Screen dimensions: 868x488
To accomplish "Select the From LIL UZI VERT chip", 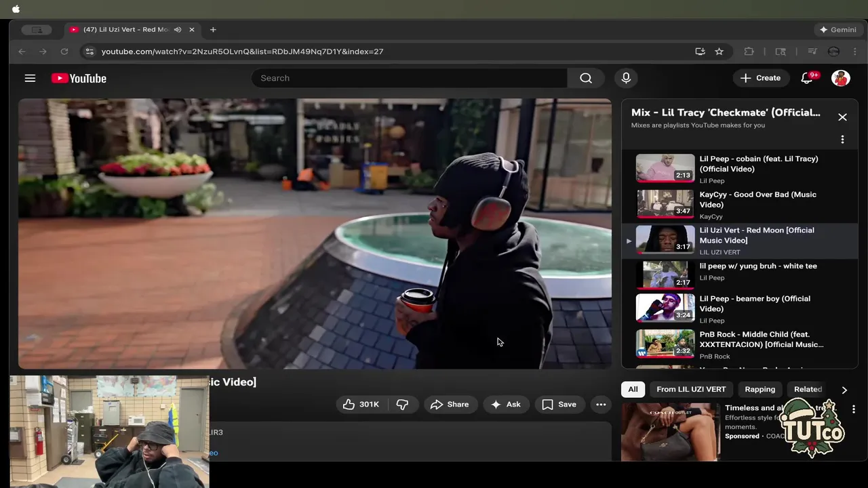I will (x=691, y=389).
